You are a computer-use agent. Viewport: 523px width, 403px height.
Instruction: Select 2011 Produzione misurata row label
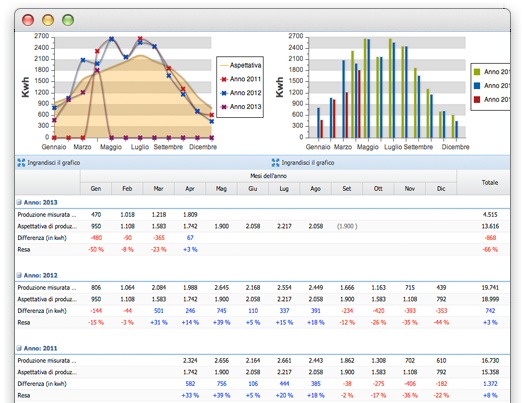point(47,361)
